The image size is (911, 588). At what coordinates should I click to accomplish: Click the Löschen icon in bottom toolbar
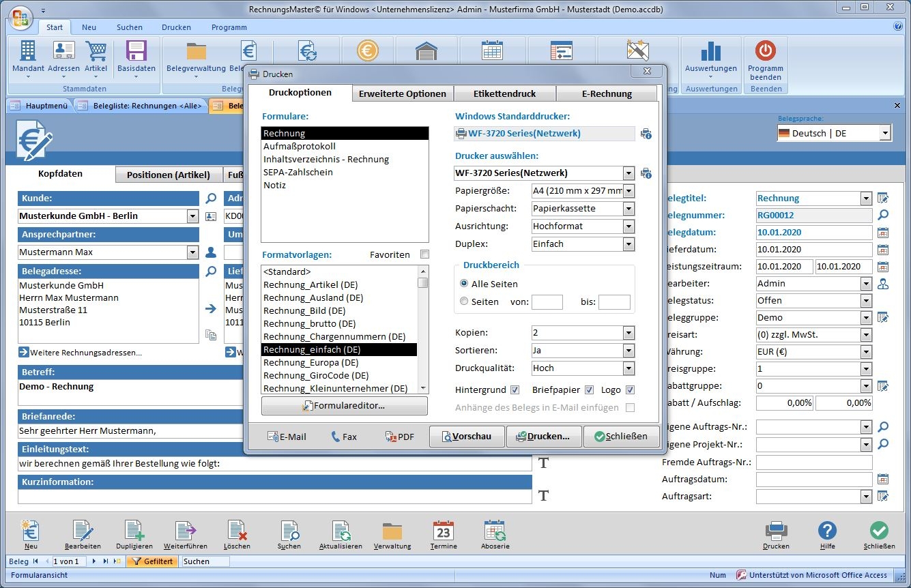tap(237, 531)
